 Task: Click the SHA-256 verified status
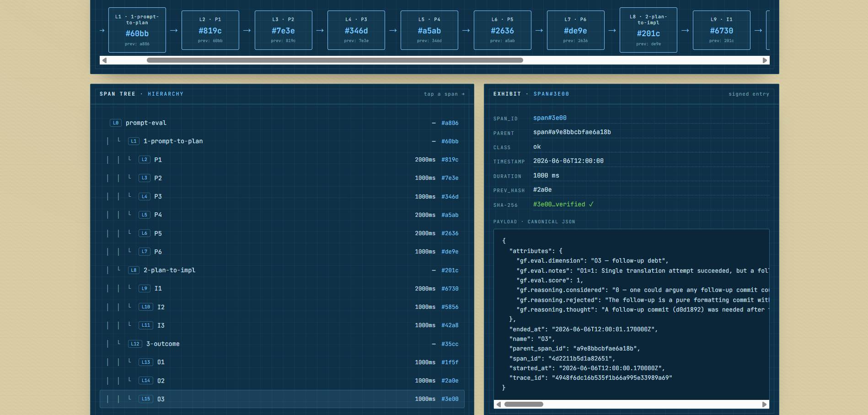tap(563, 204)
